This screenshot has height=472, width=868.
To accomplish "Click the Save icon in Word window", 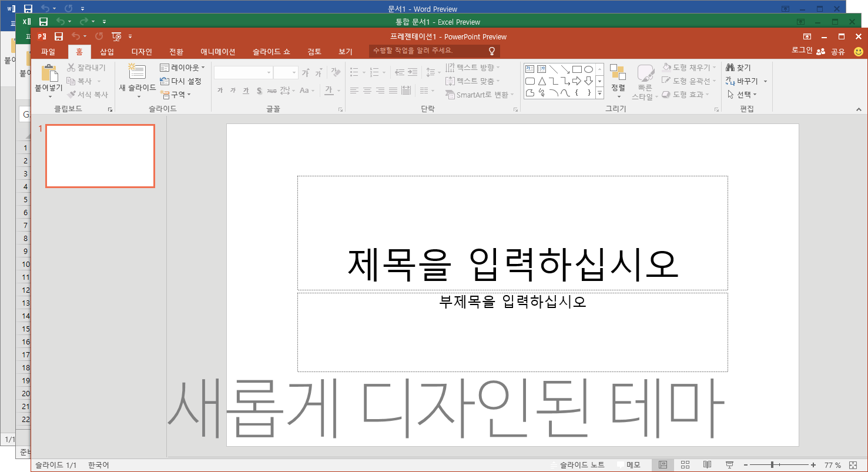I will point(28,9).
